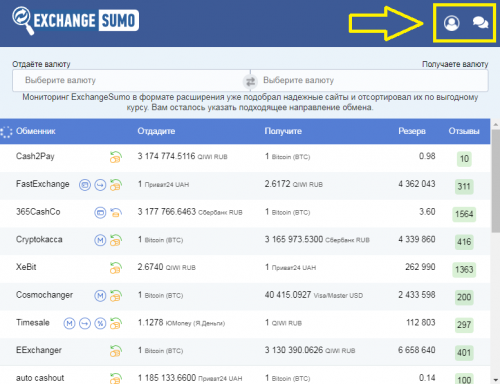The image size is (500, 384).
Task: Click the coin exchange icon in Cosmochanger row
Action: (x=116, y=295)
